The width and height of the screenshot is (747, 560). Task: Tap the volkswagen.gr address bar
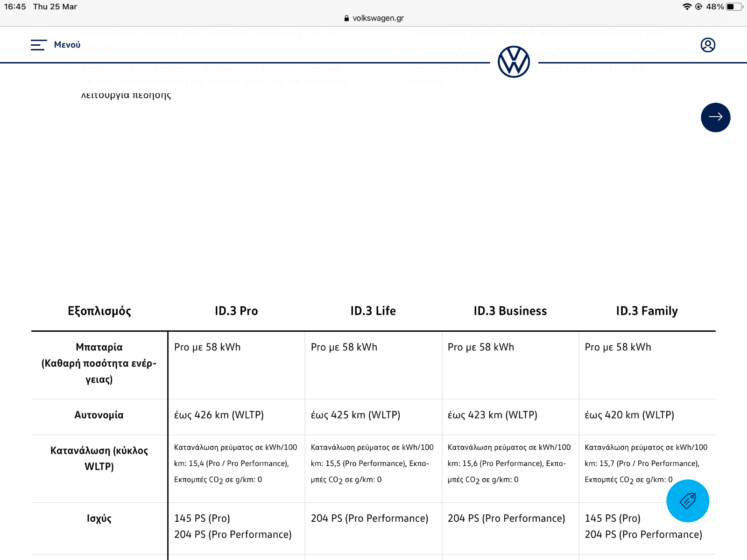pos(373,18)
